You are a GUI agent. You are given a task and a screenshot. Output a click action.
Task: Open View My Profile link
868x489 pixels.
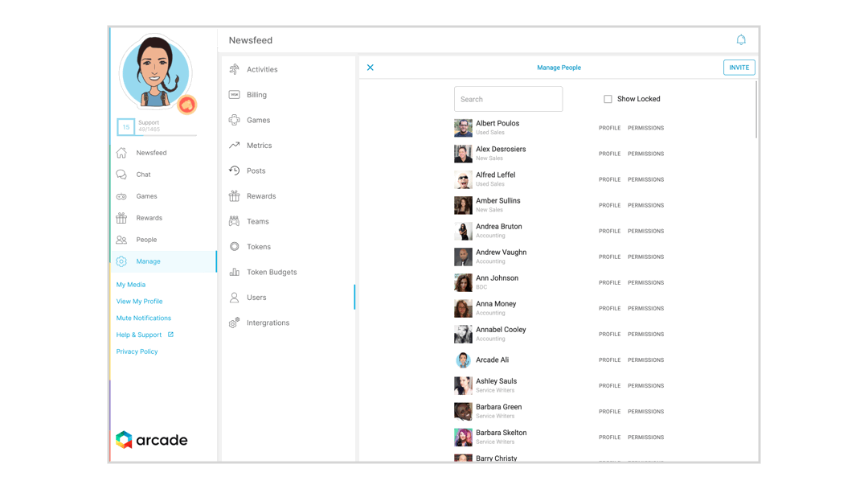(x=140, y=302)
